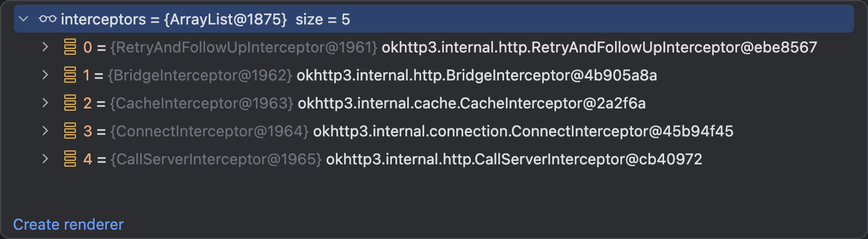Screen dimensions: 868x239
Task: Click the list element icon for index 3
Action: coord(70,131)
